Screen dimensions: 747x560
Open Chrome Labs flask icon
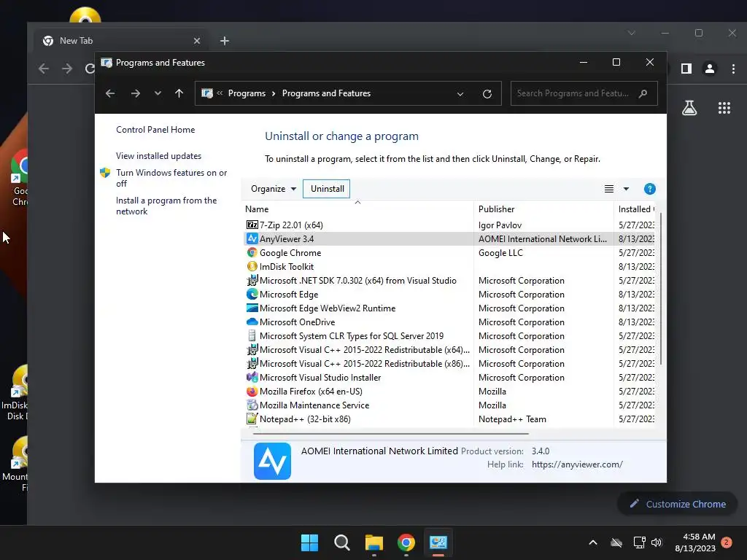click(689, 108)
